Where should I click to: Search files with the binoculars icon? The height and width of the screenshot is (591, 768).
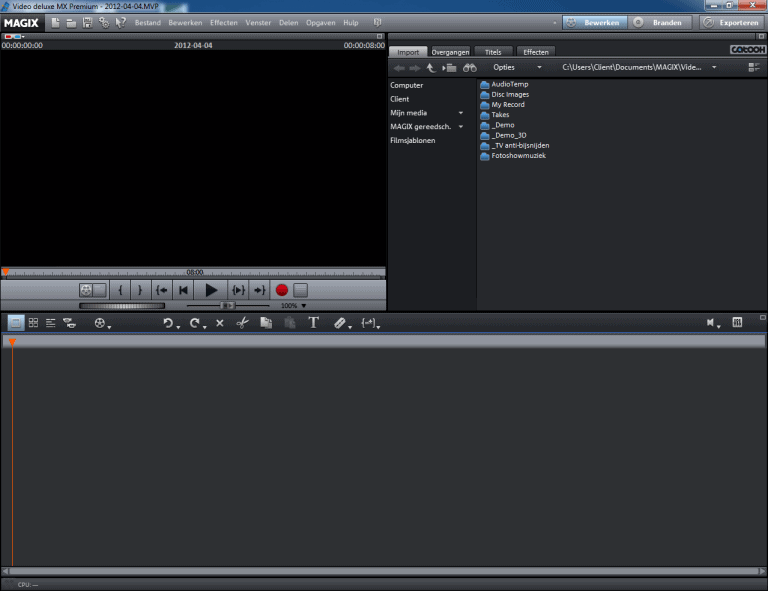click(470, 68)
